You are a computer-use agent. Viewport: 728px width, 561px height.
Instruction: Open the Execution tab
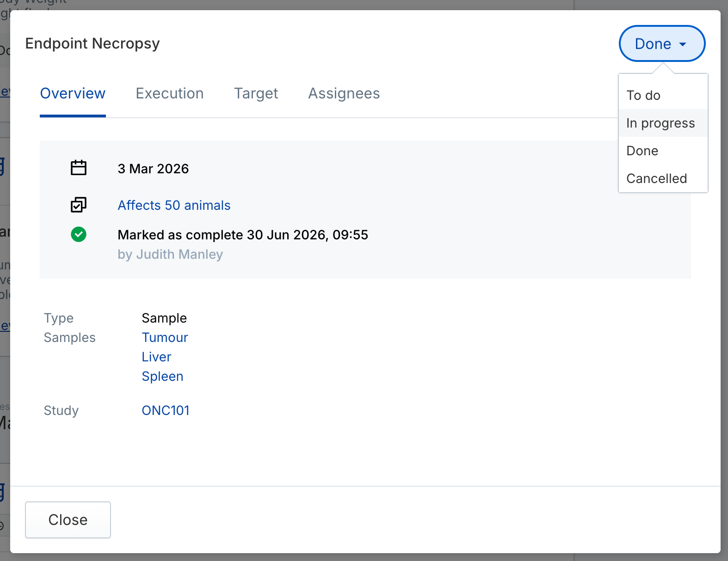(170, 93)
